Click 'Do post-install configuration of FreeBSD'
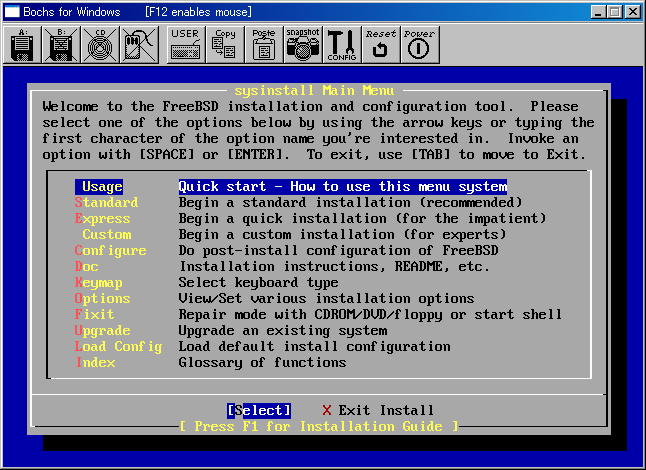646x470 pixels. [x=338, y=250]
